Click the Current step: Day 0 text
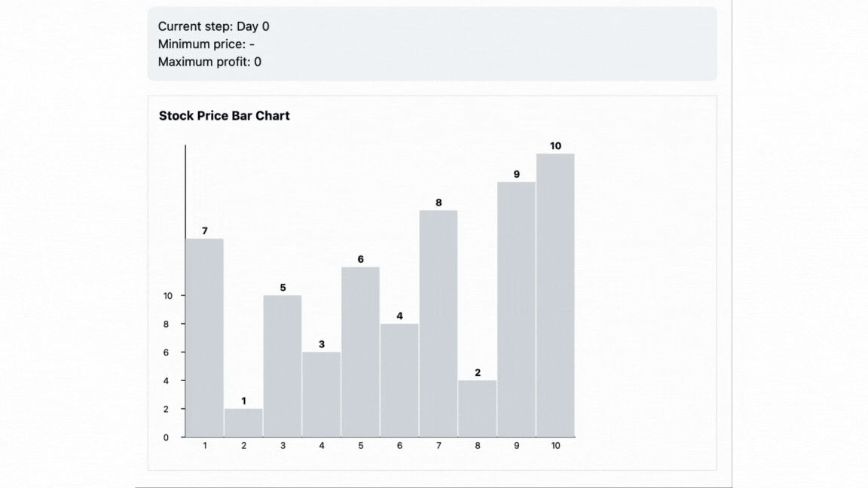The image size is (868, 488). 214,26
